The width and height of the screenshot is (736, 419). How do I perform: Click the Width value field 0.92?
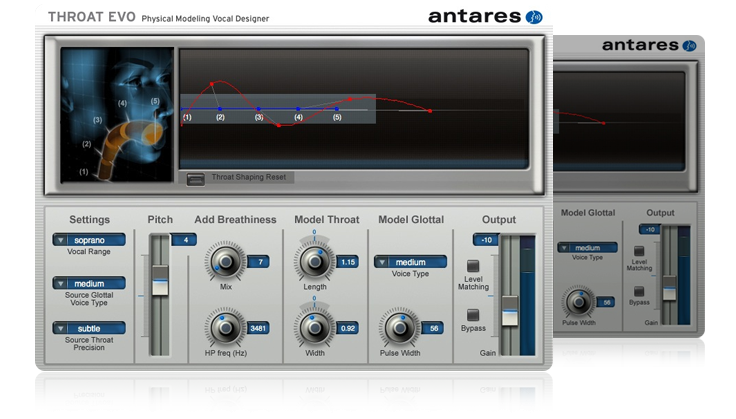(x=348, y=328)
